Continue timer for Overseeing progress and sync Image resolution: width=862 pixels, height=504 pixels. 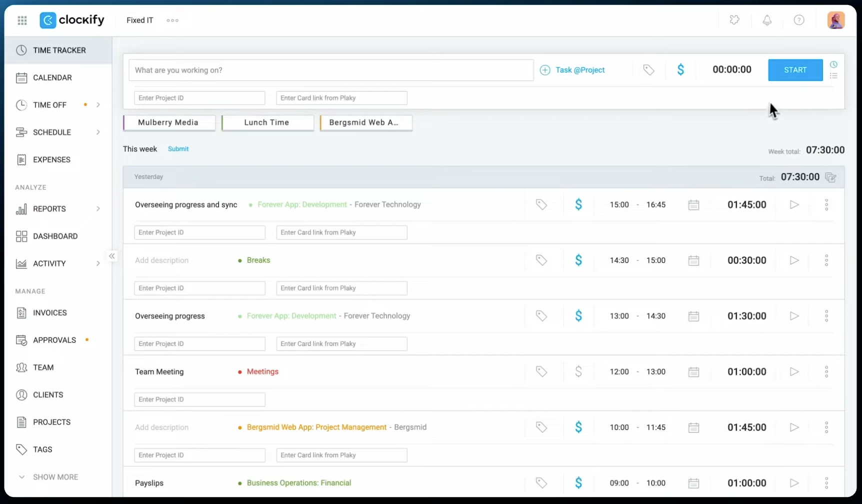794,204
